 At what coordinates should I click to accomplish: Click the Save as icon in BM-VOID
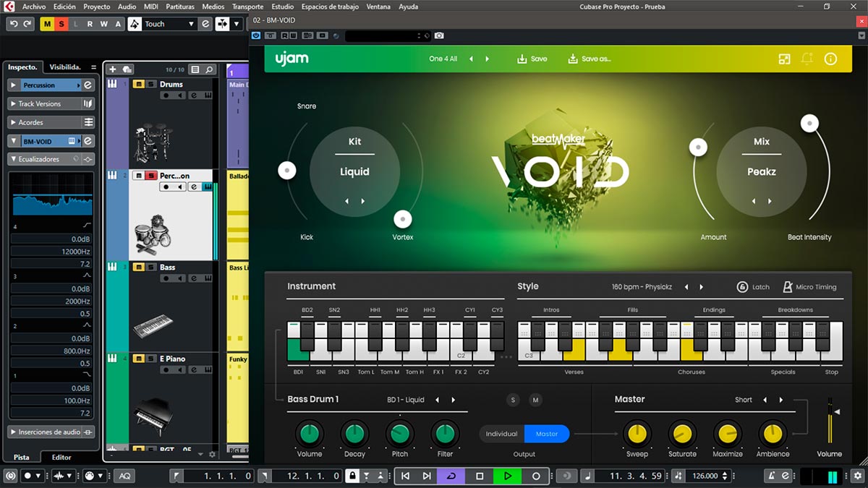pos(573,59)
